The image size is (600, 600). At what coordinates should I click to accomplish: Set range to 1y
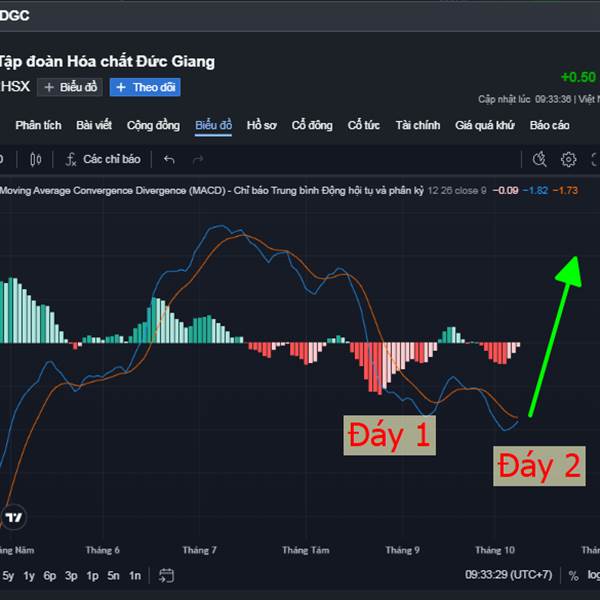29,576
